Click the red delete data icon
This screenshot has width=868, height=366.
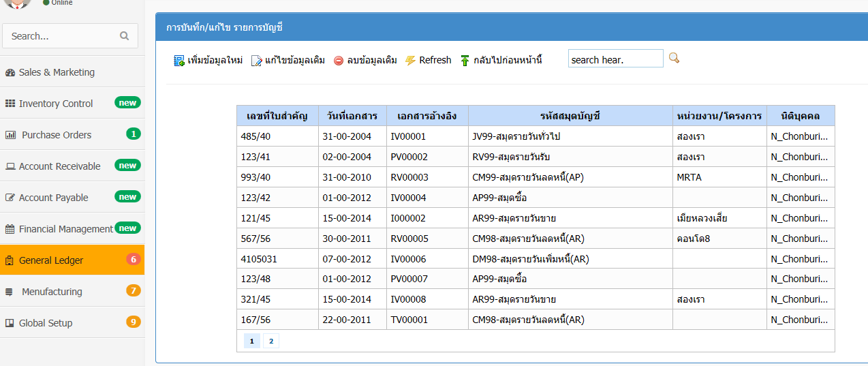click(339, 61)
